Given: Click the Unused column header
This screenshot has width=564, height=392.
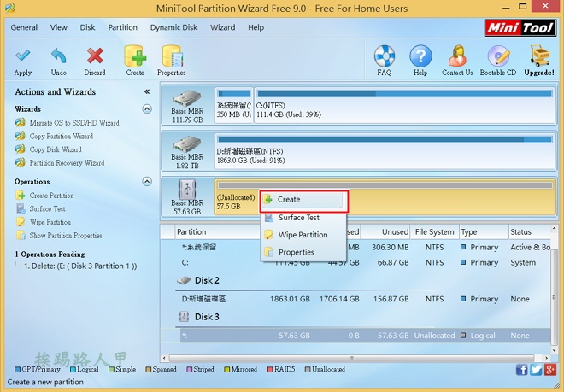Looking at the screenshot, I should (385, 232).
